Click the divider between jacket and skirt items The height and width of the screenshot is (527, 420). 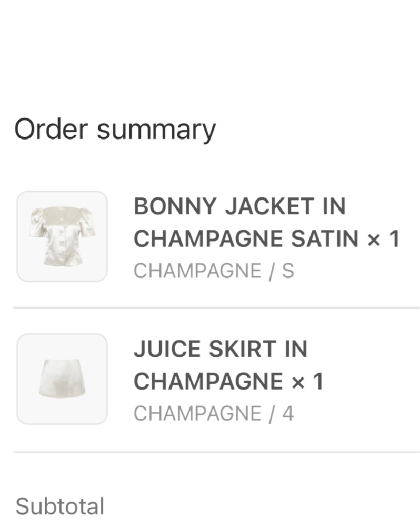pos(216,307)
